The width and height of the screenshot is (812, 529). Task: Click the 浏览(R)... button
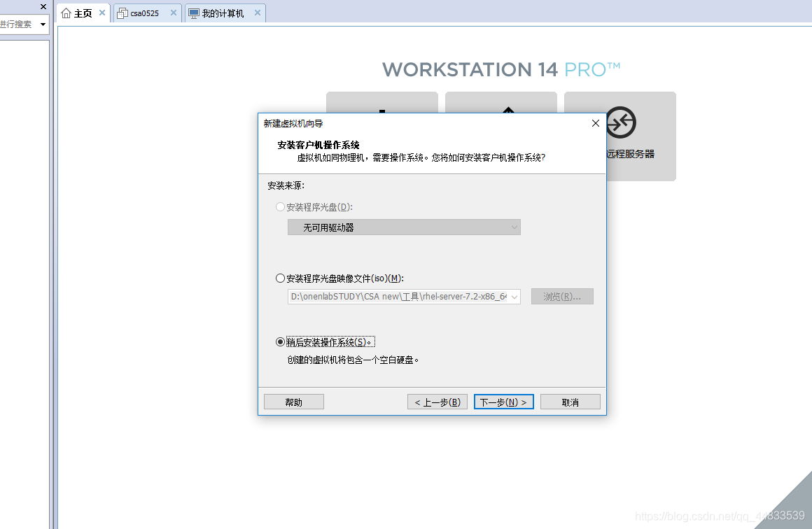point(562,297)
